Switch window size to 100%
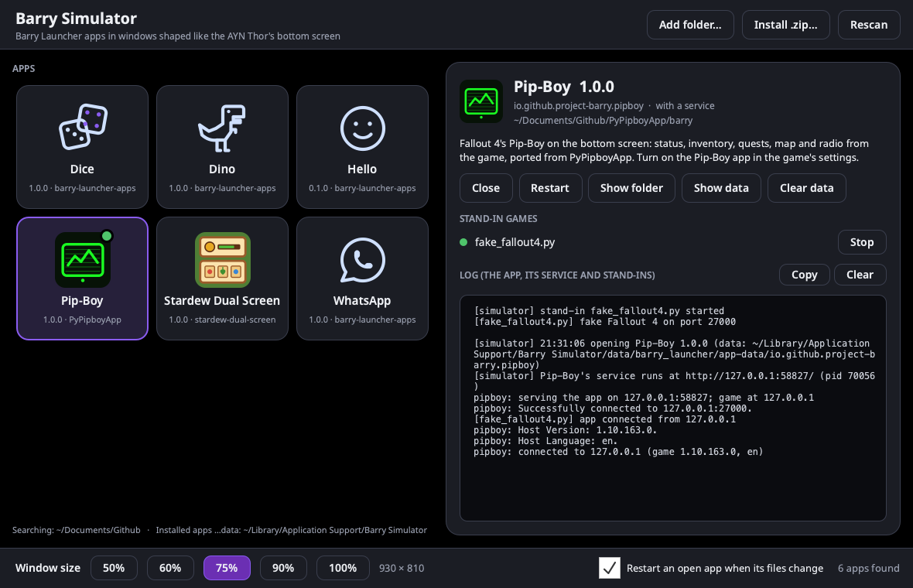 click(342, 568)
